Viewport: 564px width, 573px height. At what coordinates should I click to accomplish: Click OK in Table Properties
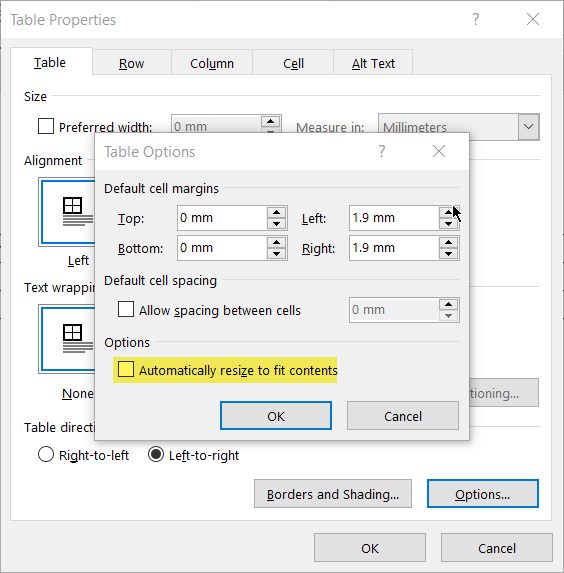click(370, 548)
